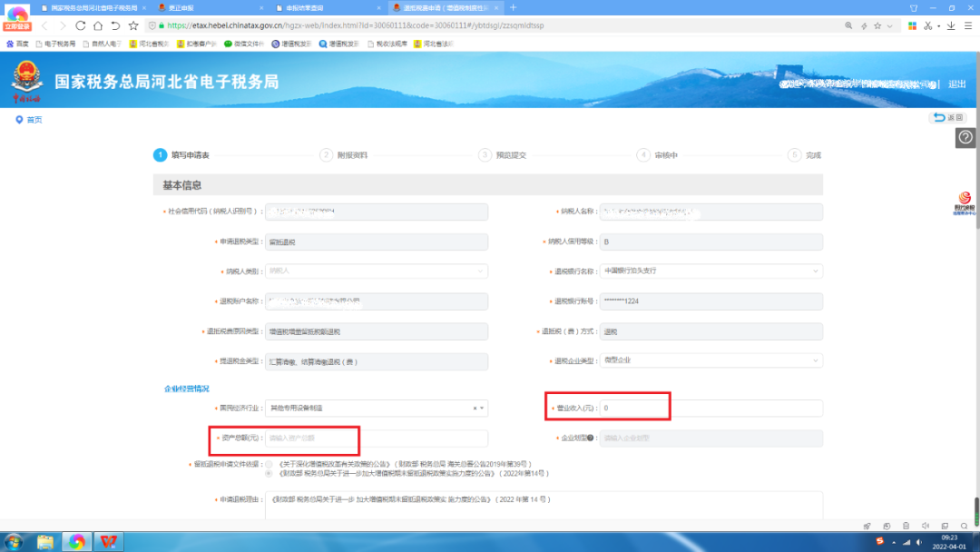This screenshot has height=552, width=980.
Task: Click the WPS icon in taskbar
Action: coord(108,541)
